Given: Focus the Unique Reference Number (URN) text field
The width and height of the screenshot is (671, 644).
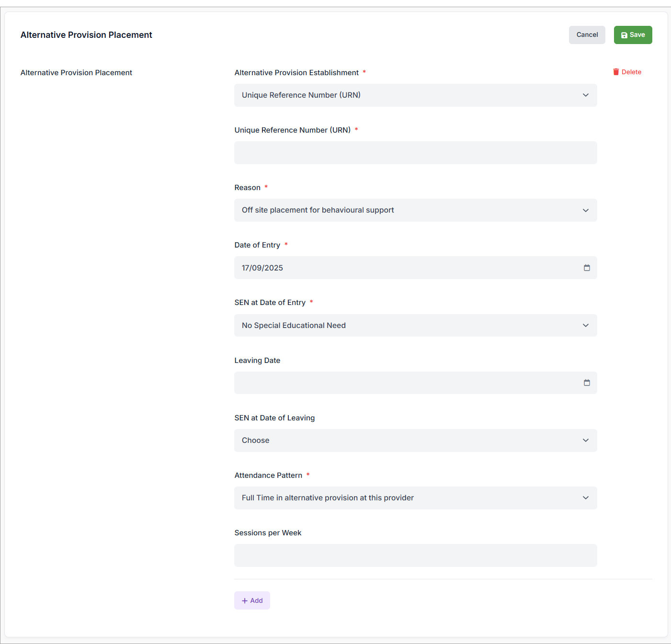Looking at the screenshot, I should [x=415, y=153].
